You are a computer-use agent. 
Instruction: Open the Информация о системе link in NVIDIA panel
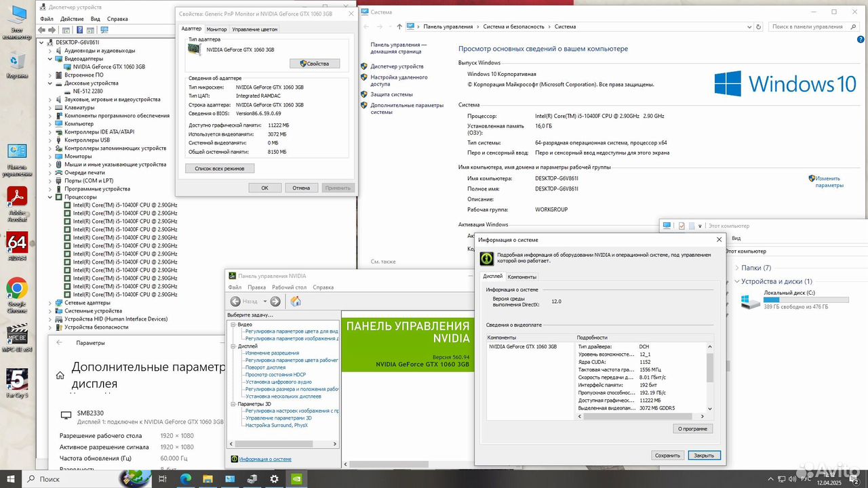[x=265, y=460]
